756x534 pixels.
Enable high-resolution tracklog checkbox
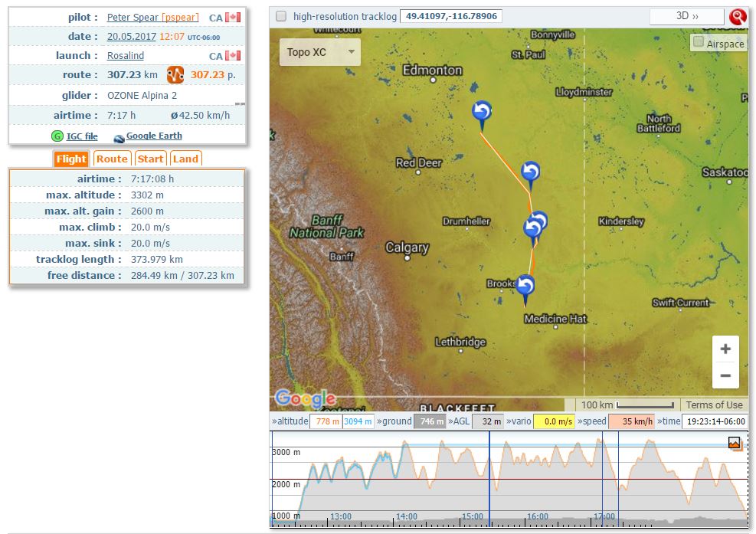[x=280, y=16]
